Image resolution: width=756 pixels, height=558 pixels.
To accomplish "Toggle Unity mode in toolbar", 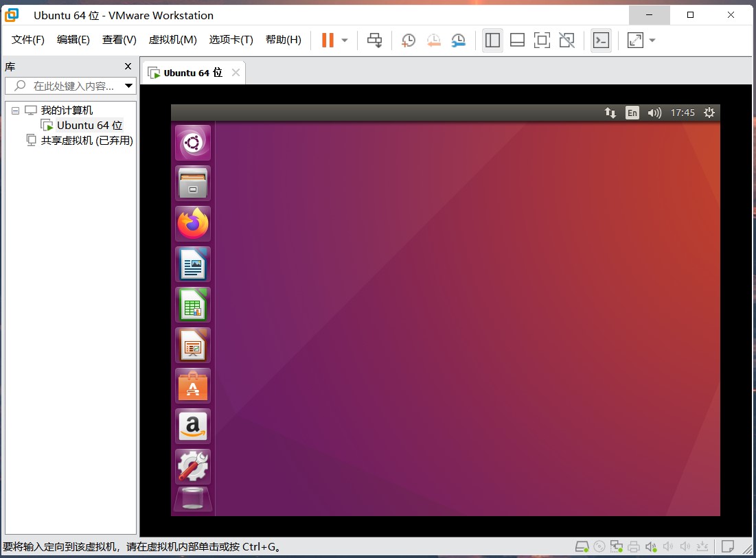I will [x=566, y=40].
